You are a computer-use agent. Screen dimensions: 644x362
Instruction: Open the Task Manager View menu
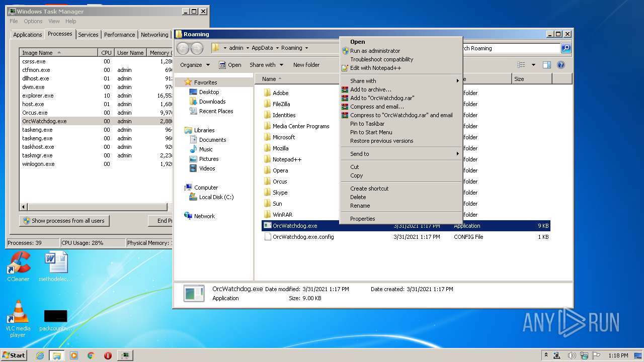(54, 21)
